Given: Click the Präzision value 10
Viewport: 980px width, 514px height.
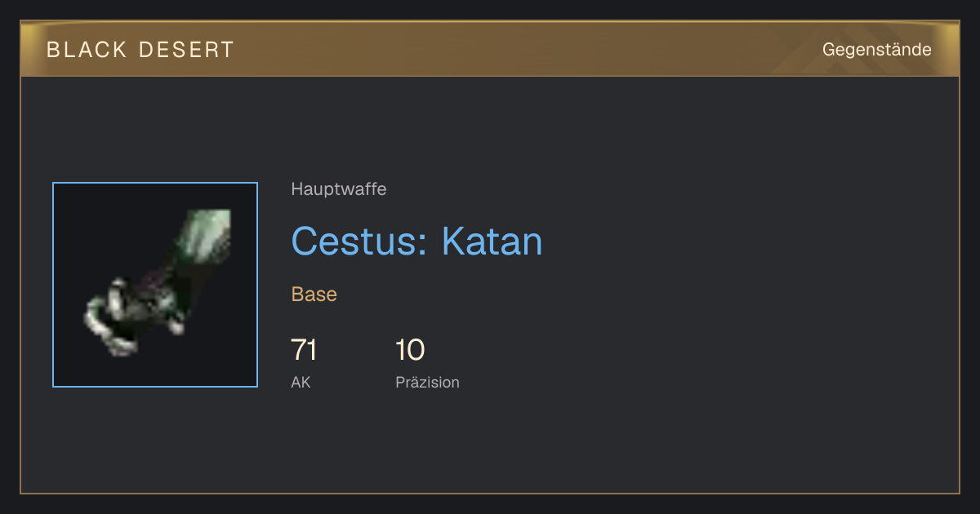Looking at the screenshot, I should pos(410,350).
